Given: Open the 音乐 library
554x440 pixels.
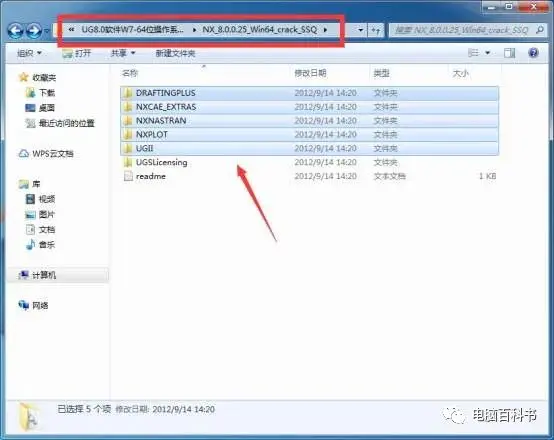Looking at the screenshot, I should coord(41,245).
